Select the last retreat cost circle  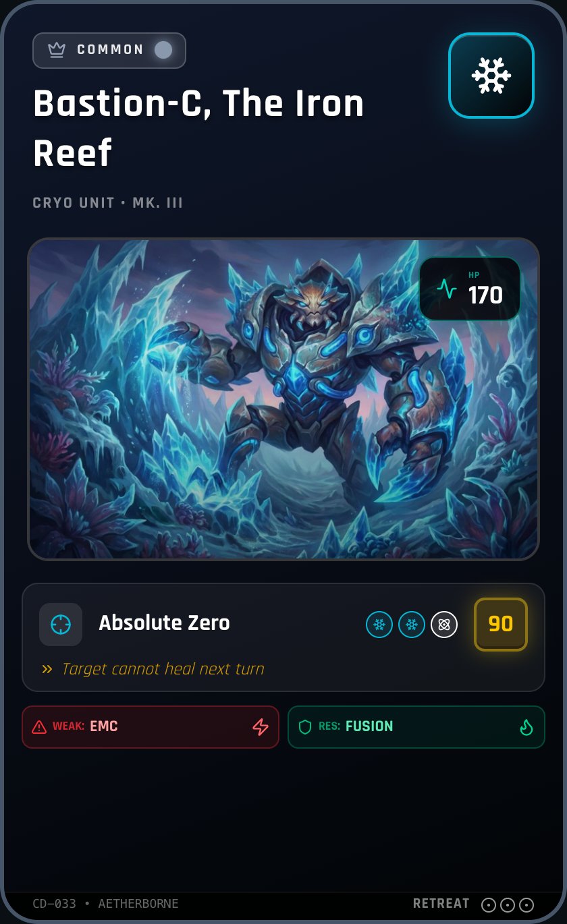point(526,905)
